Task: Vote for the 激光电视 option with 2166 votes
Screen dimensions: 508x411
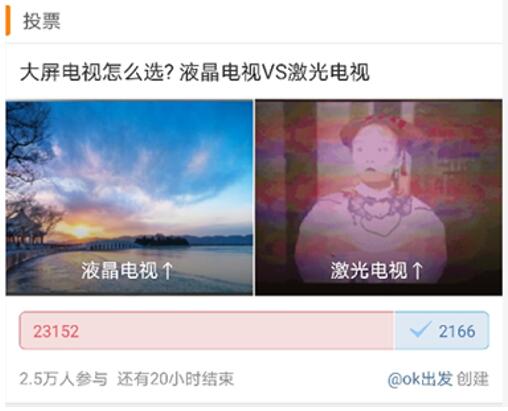Action: coord(441,331)
